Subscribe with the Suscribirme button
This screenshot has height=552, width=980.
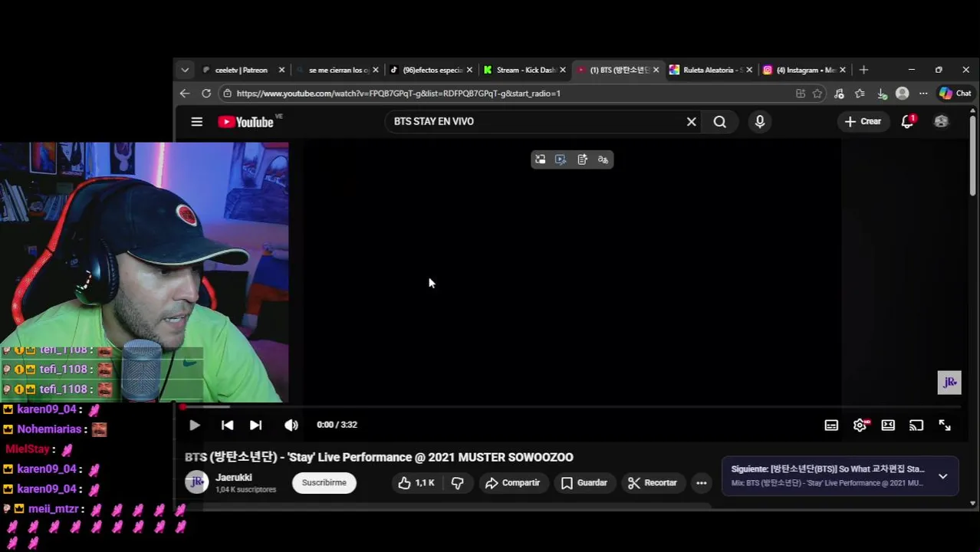[x=324, y=482]
